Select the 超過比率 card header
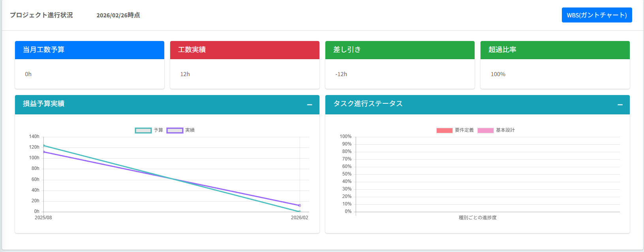Viewport: 644px width, 252px height. (555, 50)
